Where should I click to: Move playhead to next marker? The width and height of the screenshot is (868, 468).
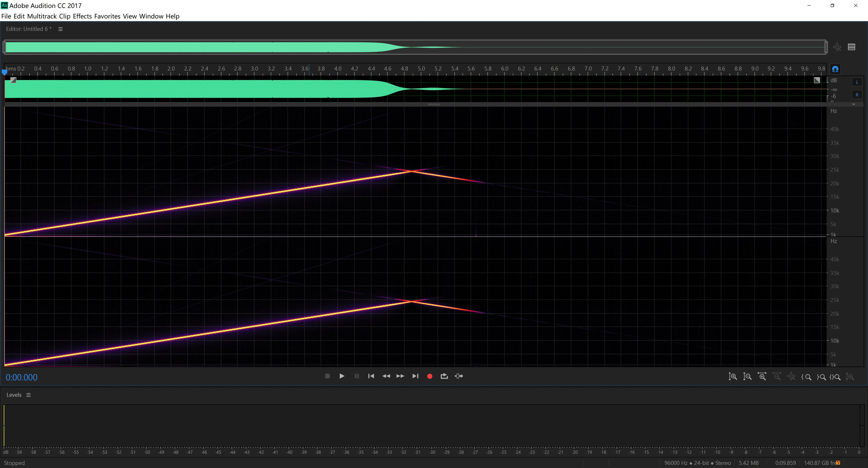point(415,376)
